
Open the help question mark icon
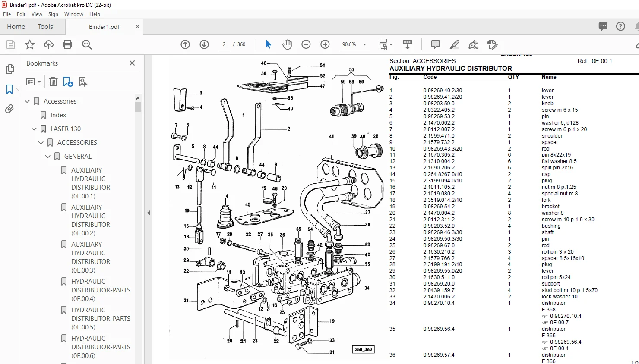pyautogui.click(x=620, y=26)
